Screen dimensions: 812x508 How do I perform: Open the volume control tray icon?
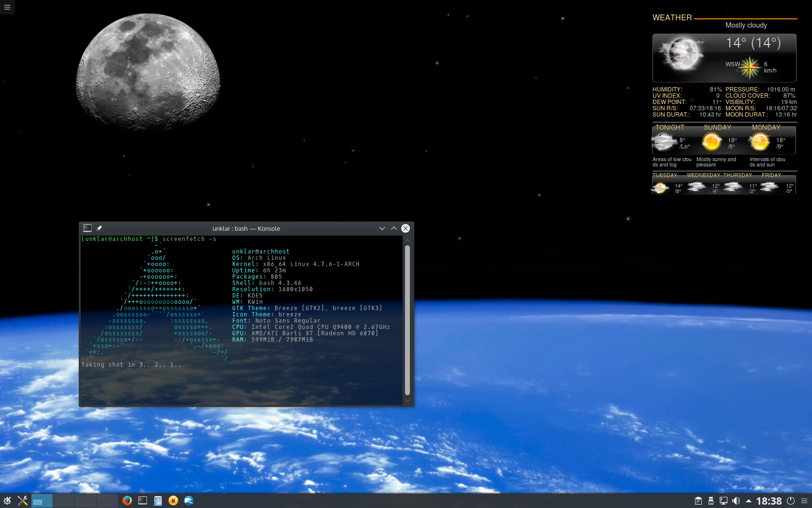click(x=736, y=501)
